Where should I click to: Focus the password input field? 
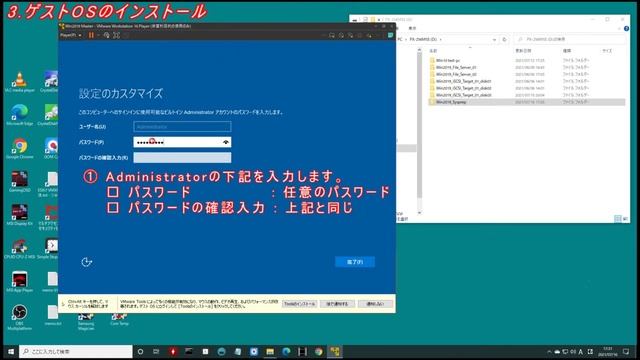(x=182, y=142)
